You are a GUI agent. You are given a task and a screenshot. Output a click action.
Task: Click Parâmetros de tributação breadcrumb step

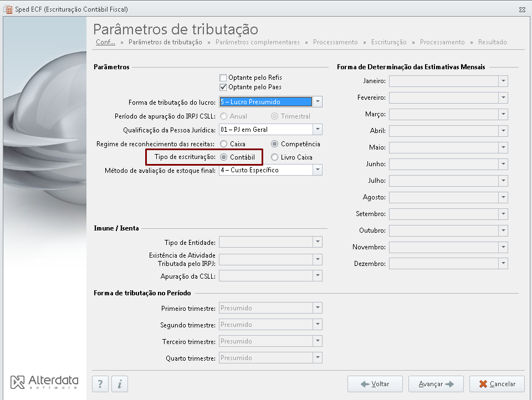click(x=165, y=42)
